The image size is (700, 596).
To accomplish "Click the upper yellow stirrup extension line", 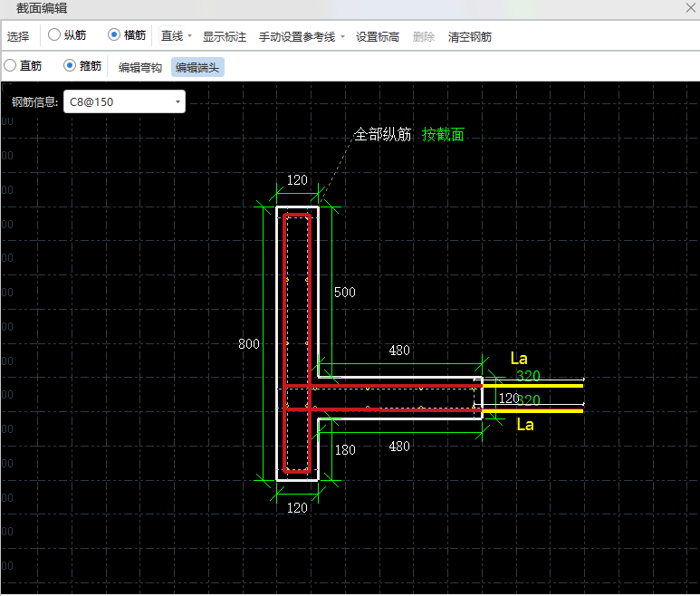I will pyautogui.click(x=533, y=386).
